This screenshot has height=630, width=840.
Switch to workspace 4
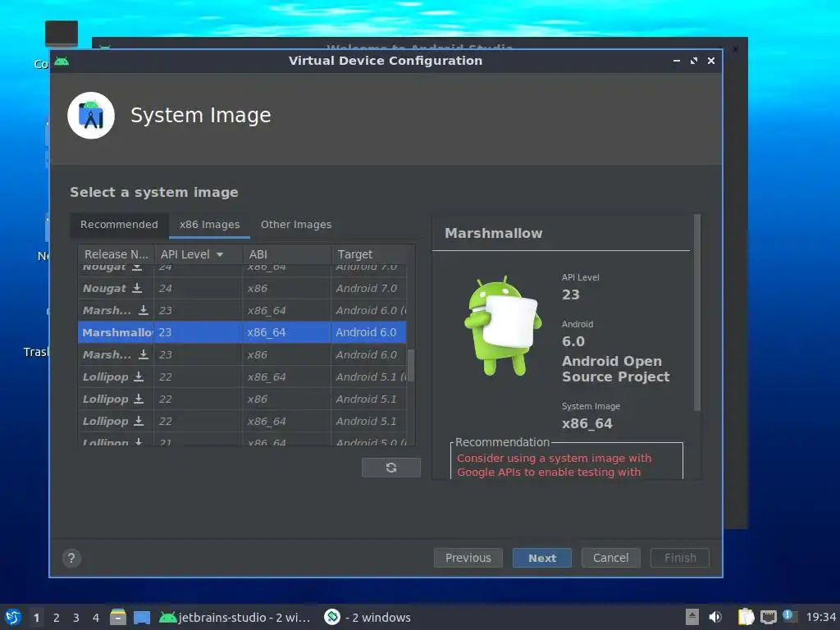click(96, 618)
